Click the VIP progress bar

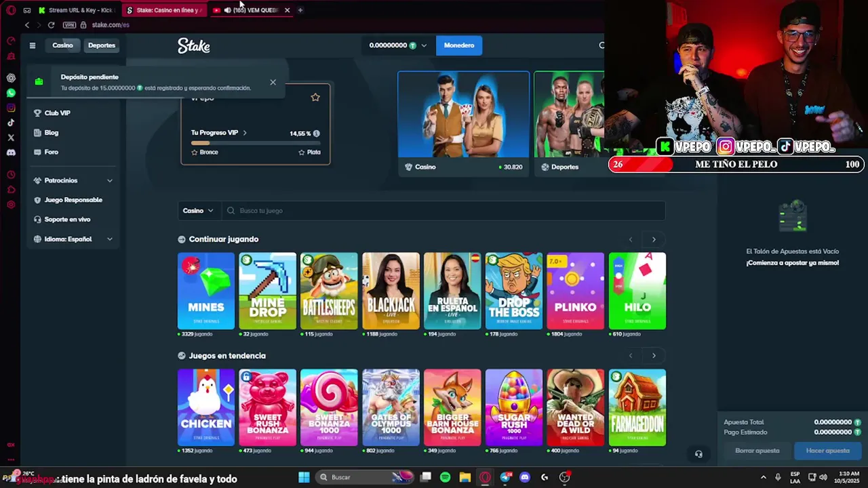256,143
